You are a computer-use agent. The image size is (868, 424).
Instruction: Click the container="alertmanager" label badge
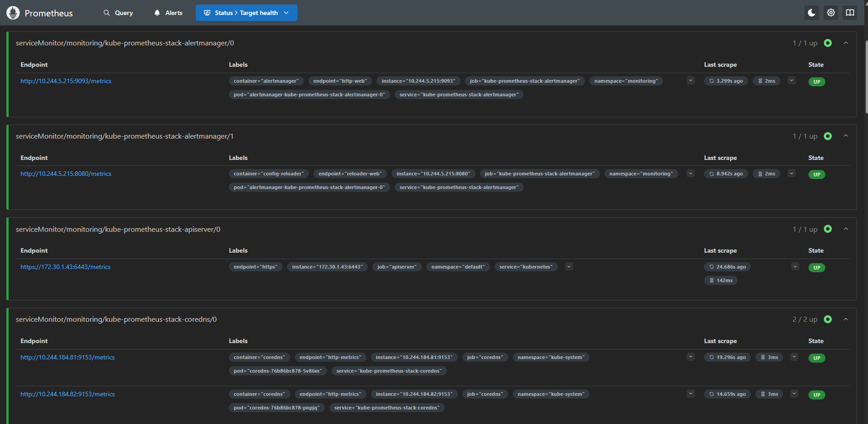pyautogui.click(x=266, y=81)
